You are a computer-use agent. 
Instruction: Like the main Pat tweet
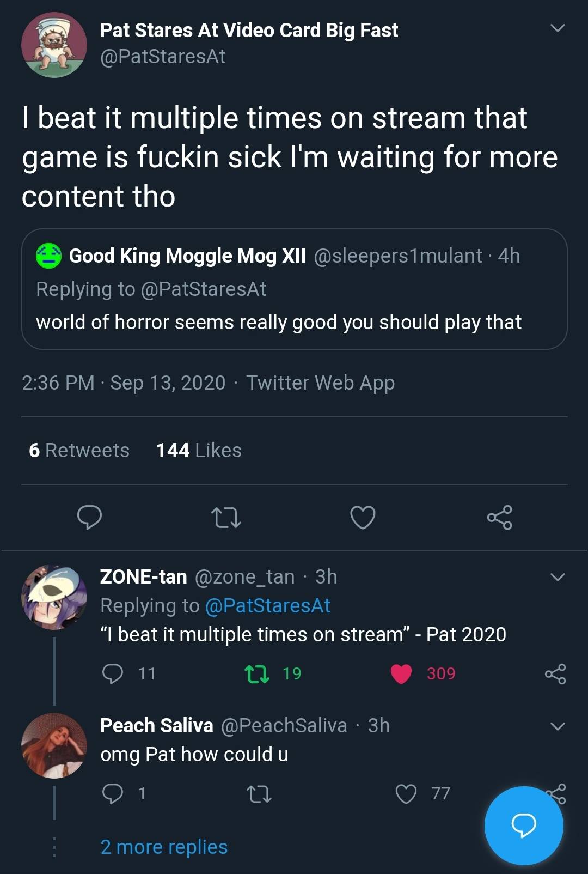pyautogui.click(x=363, y=517)
